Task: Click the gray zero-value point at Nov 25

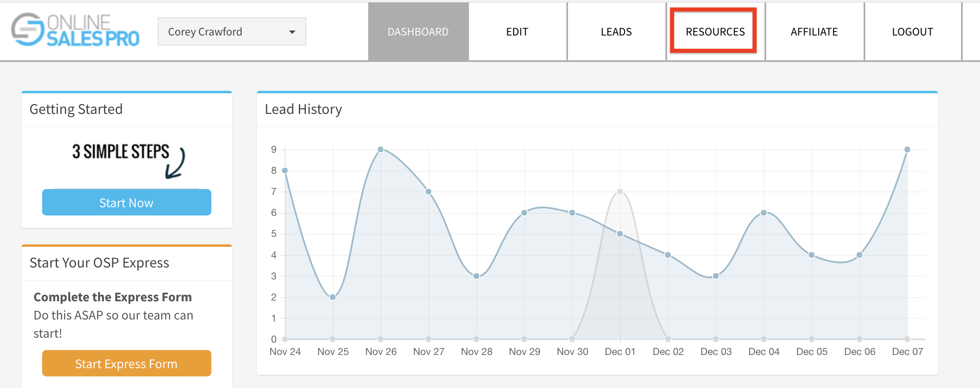Action: (333, 339)
